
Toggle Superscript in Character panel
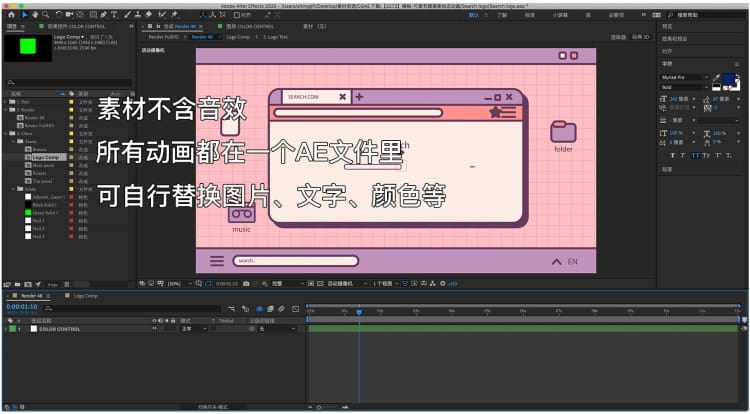[718, 156]
